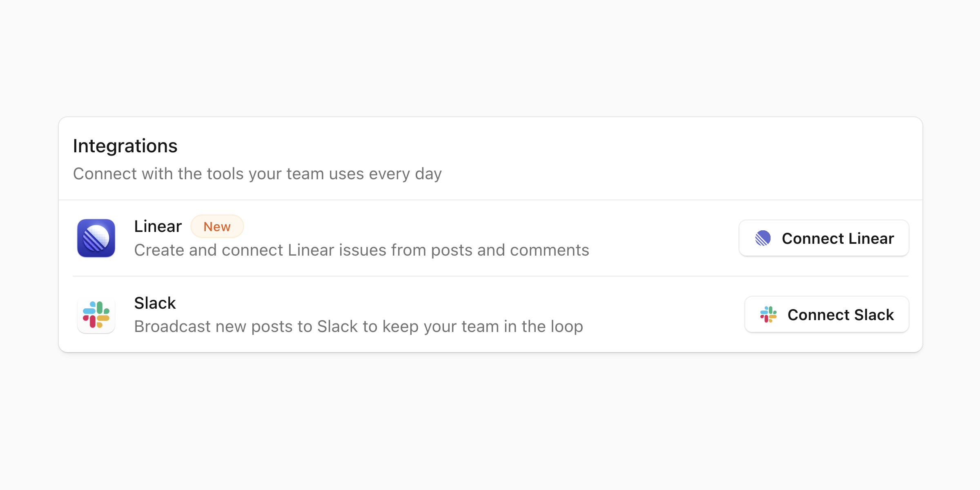Select the Linear integration title
This screenshot has width=980, height=490.
point(158,227)
